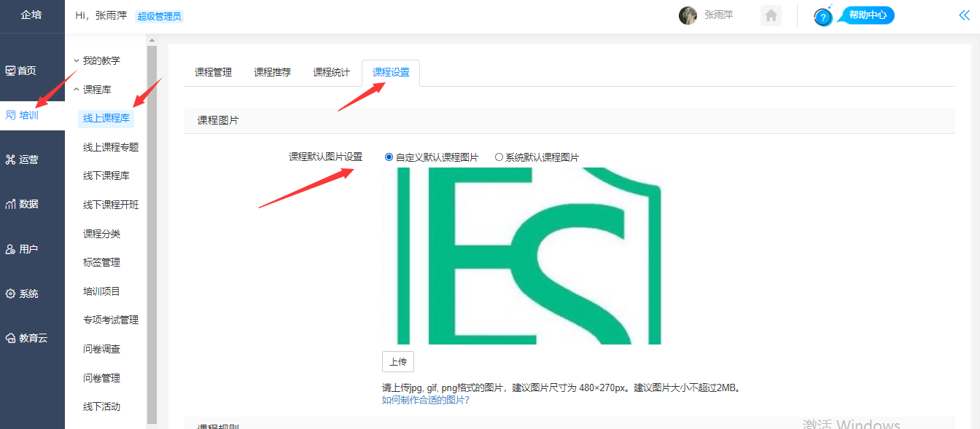Click the default course image preview

pyautogui.click(x=521, y=256)
